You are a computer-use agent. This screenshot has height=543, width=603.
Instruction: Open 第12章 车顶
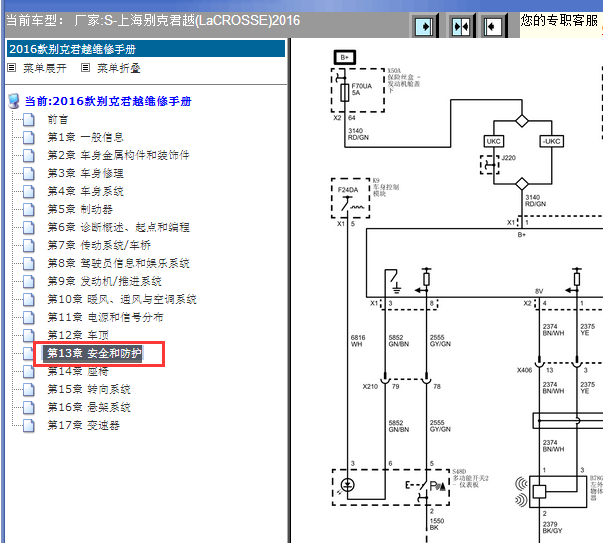[78, 335]
